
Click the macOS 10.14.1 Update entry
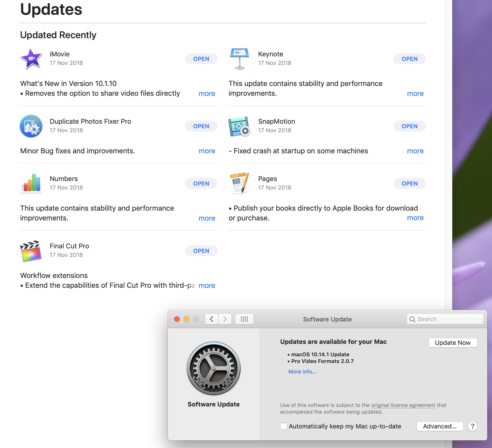(x=320, y=354)
